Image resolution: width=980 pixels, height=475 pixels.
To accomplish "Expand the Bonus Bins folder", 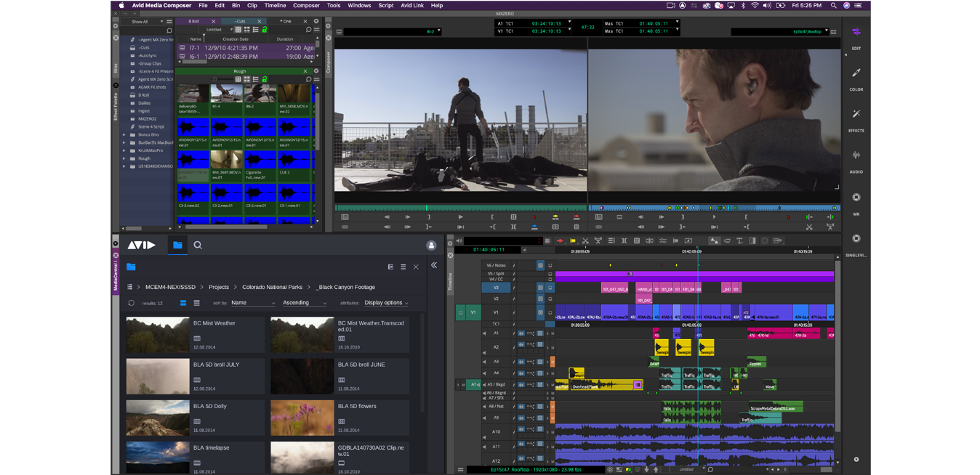I will tap(124, 134).
